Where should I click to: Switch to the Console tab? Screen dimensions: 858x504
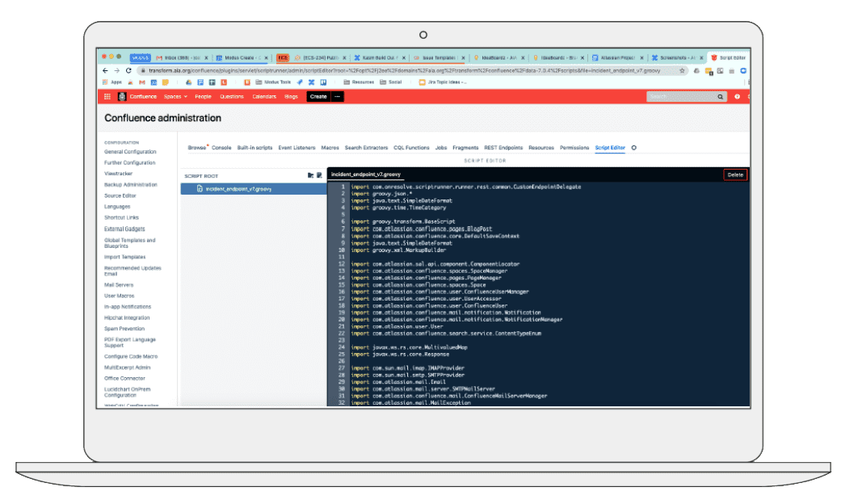click(221, 148)
